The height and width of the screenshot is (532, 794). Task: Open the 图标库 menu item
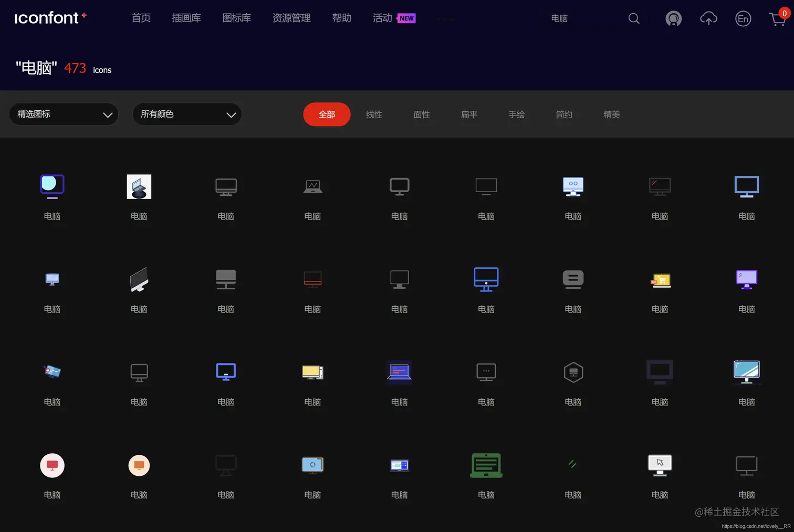(237, 18)
